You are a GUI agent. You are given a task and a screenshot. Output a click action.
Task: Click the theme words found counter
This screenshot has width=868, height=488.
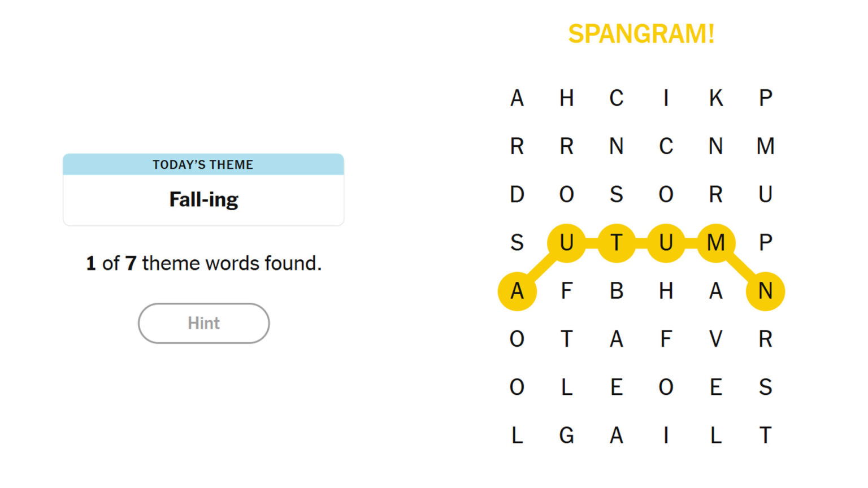click(203, 263)
